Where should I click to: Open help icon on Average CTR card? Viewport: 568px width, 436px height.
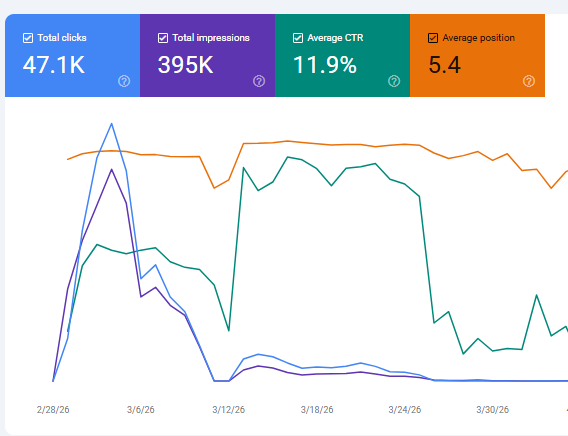(x=394, y=81)
